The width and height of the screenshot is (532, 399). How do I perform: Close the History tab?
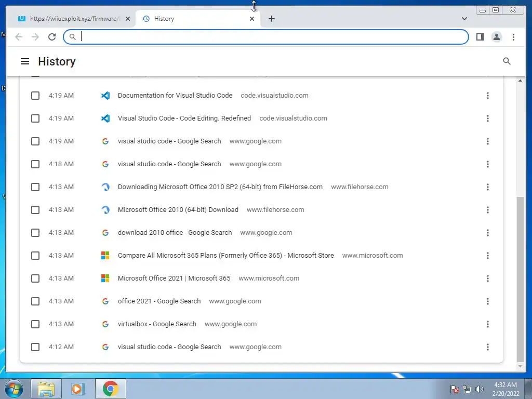[252, 19]
